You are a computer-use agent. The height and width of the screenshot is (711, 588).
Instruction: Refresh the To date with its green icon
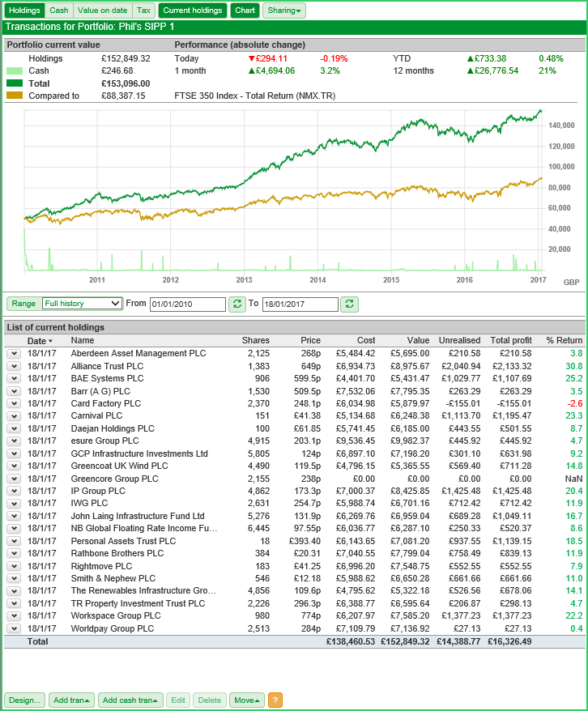pos(349,304)
